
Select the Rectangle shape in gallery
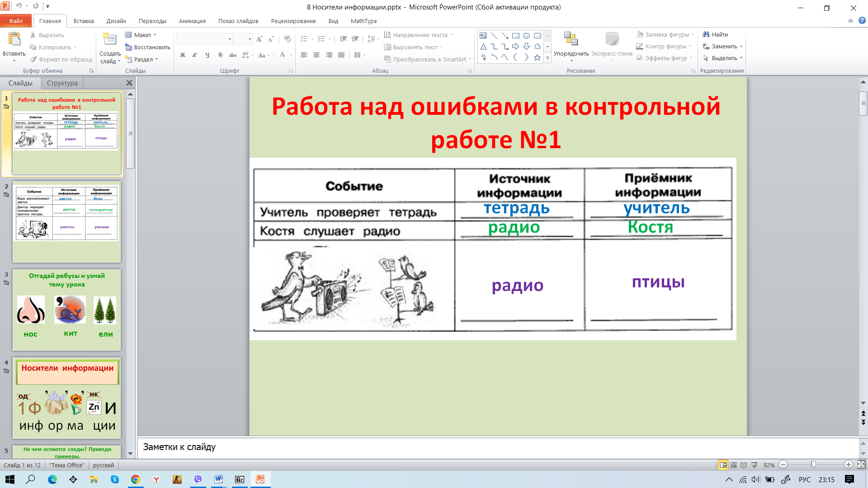pyautogui.click(x=515, y=36)
